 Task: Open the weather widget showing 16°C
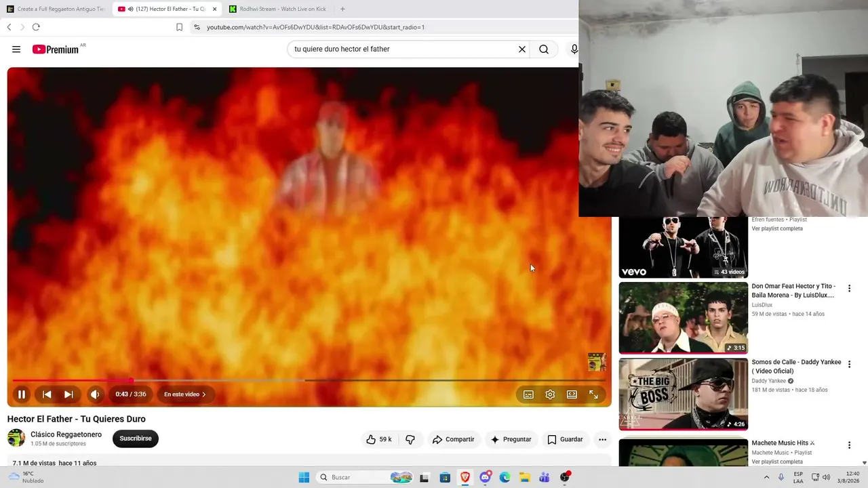(x=26, y=477)
